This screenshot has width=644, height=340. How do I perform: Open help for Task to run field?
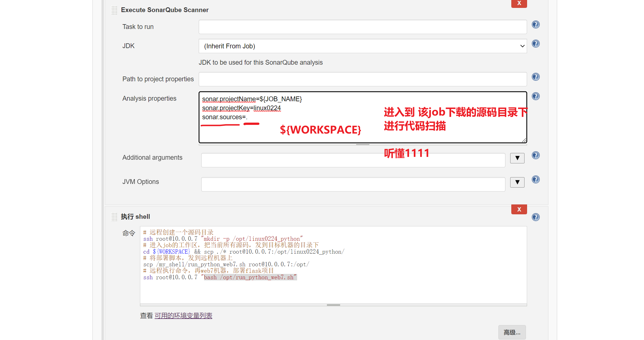pyautogui.click(x=535, y=24)
